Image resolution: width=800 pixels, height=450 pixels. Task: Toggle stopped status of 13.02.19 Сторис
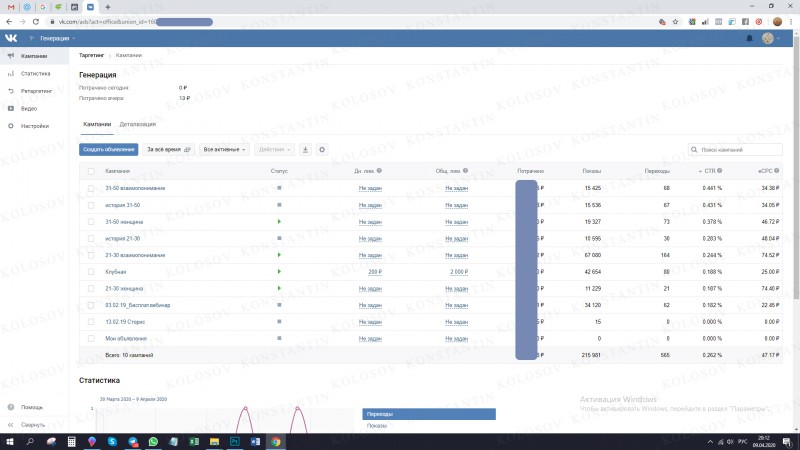[279, 321]
